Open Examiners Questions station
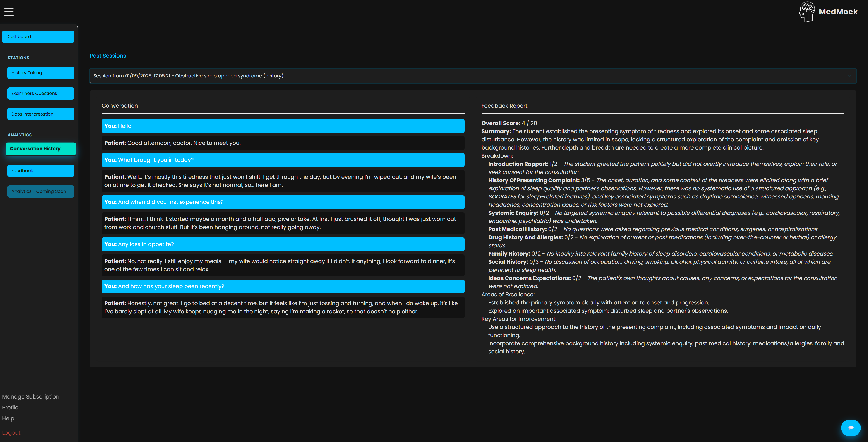Screen dimensions: 868x442 pyautogui.click(x=41, y=93)
